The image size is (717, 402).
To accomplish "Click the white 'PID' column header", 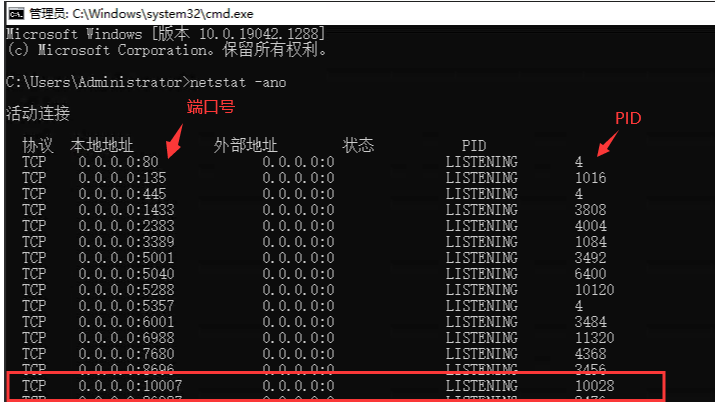I will click(474, 146).
